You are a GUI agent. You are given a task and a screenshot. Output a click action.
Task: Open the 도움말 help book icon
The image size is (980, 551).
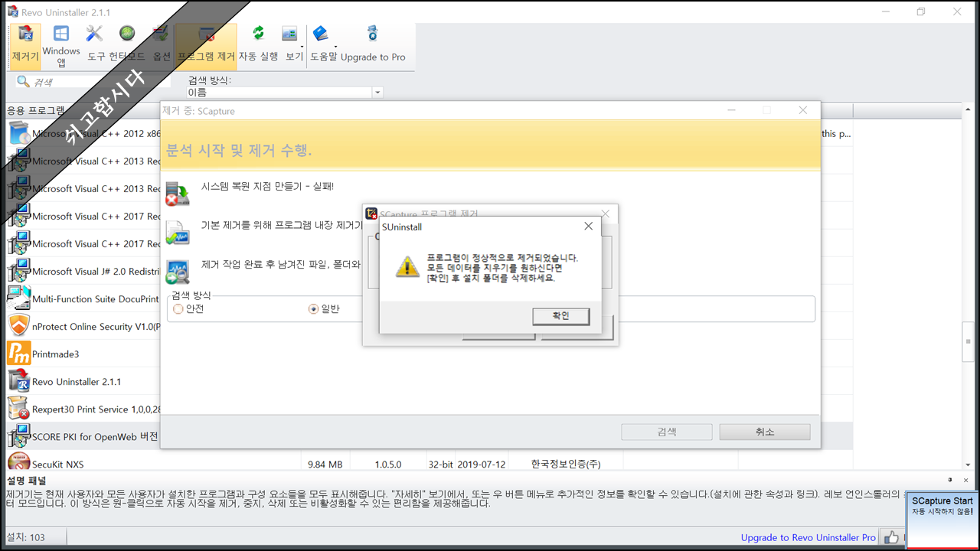(x=320, y=34)
